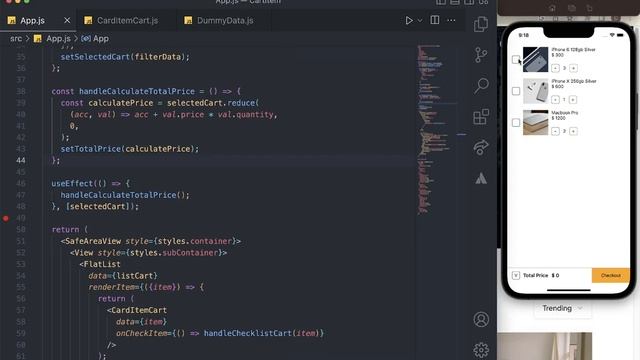Click on data={listCart} attribute
The width and height of the screenshot is (640, 360).
123,276
